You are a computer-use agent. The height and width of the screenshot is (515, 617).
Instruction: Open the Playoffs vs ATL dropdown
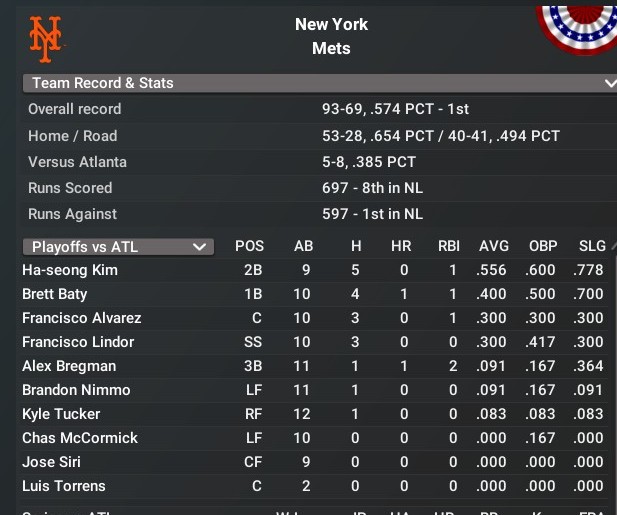(118, 246)
